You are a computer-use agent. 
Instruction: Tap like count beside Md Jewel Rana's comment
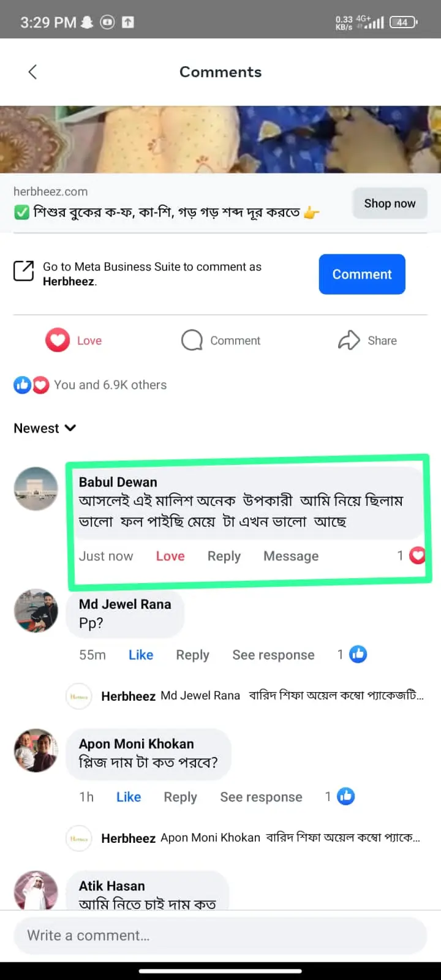tap(352, 654)
